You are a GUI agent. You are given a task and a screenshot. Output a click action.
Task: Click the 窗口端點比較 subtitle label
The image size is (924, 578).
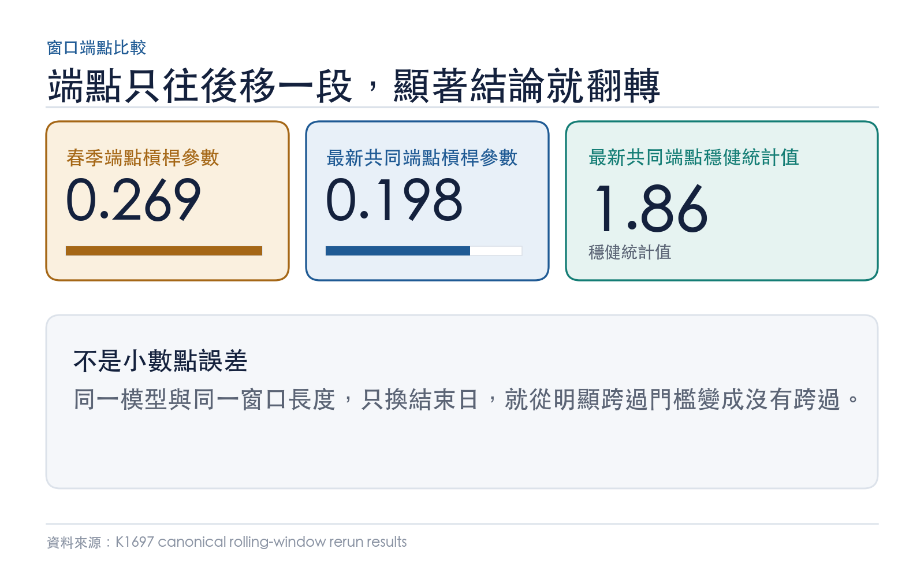point(96,47)
